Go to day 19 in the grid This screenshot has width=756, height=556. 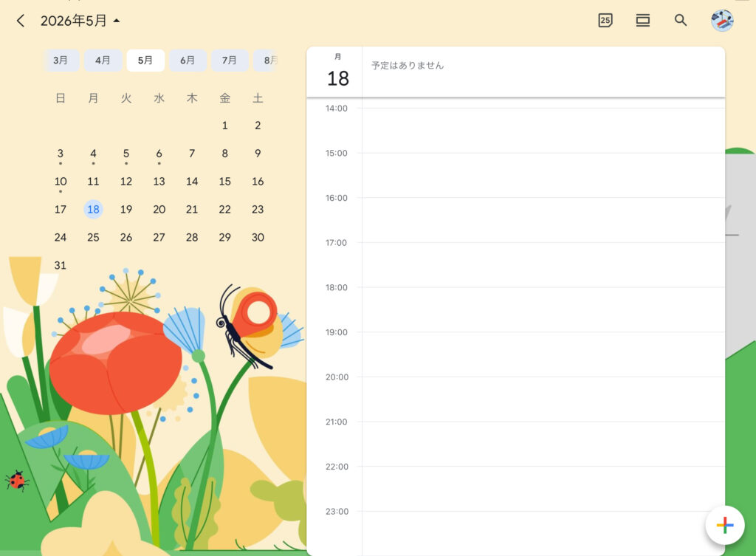point(126,209)
